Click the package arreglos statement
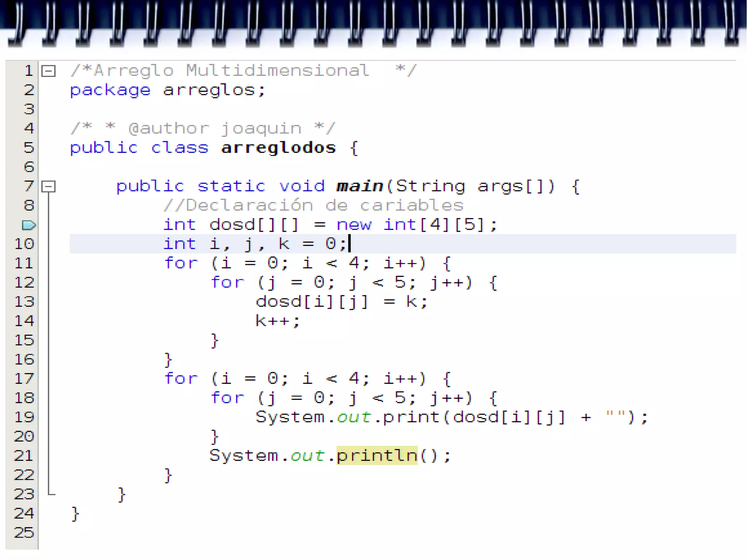747x560 pixels. 167,90
